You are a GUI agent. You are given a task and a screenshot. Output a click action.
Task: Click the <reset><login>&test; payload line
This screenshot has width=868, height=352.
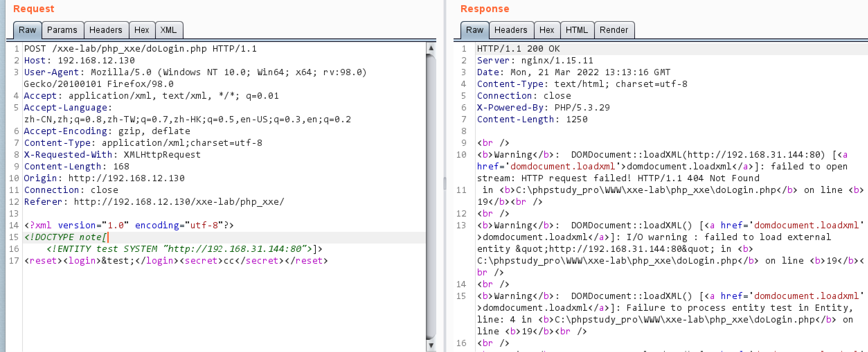[x=176, y=261]
